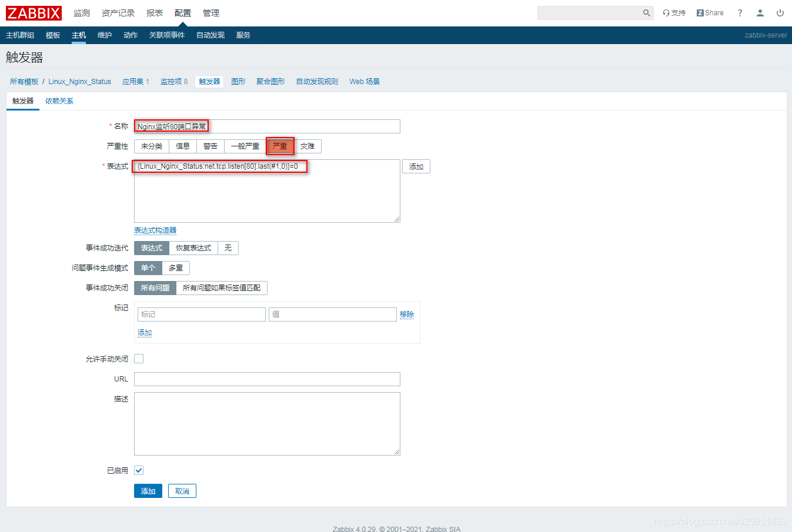This screenshot has height=532, width=792.
Task: Go to 自动发现 submenu
Action: pyautogui.click(x=210, y=35)
